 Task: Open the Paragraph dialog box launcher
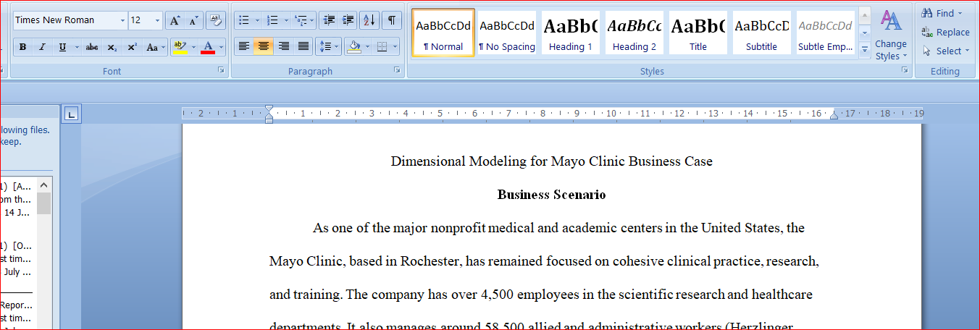point(397,71)
